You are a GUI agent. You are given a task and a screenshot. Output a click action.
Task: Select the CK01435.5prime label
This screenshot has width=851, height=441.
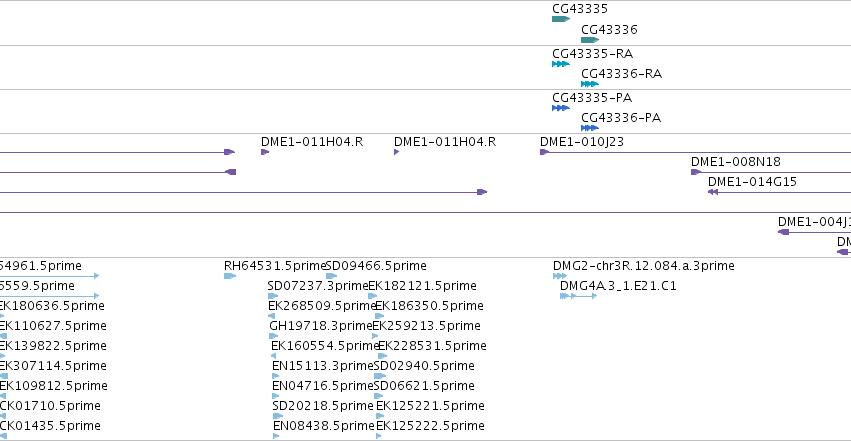(50, 426)
